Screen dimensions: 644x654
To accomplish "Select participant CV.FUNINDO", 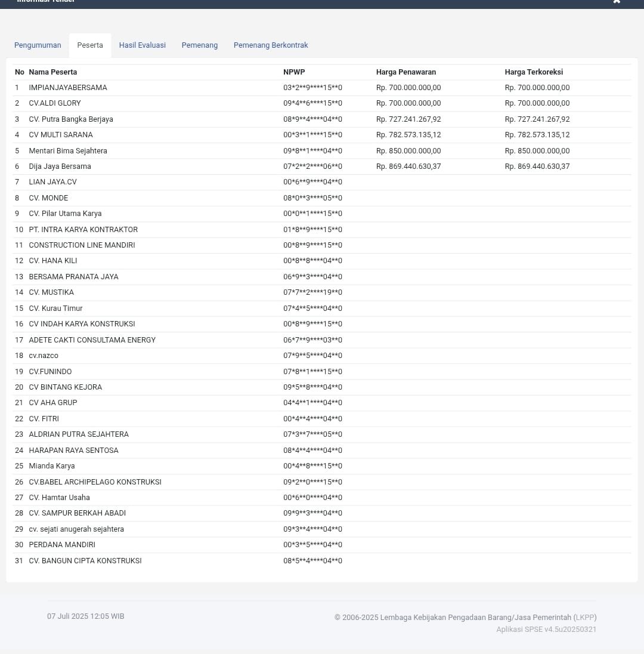I will pyautogui.click(x=51, y=371).
